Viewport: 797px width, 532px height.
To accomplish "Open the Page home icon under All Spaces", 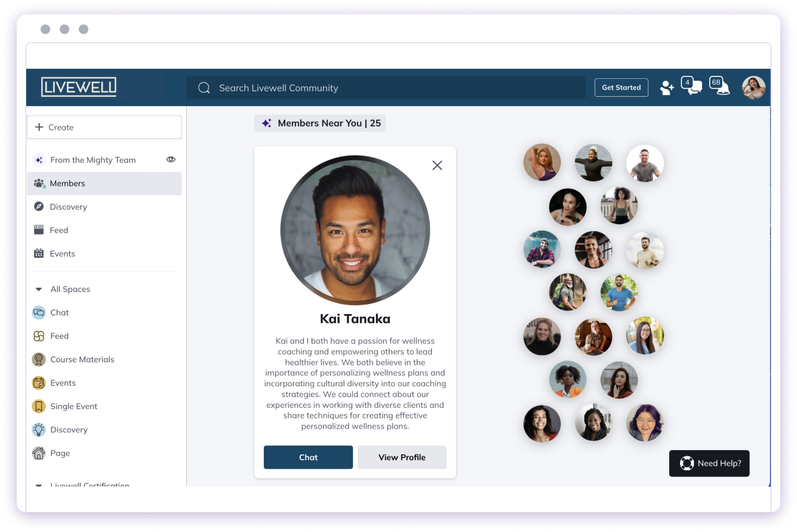I will [x=39, y=453].
